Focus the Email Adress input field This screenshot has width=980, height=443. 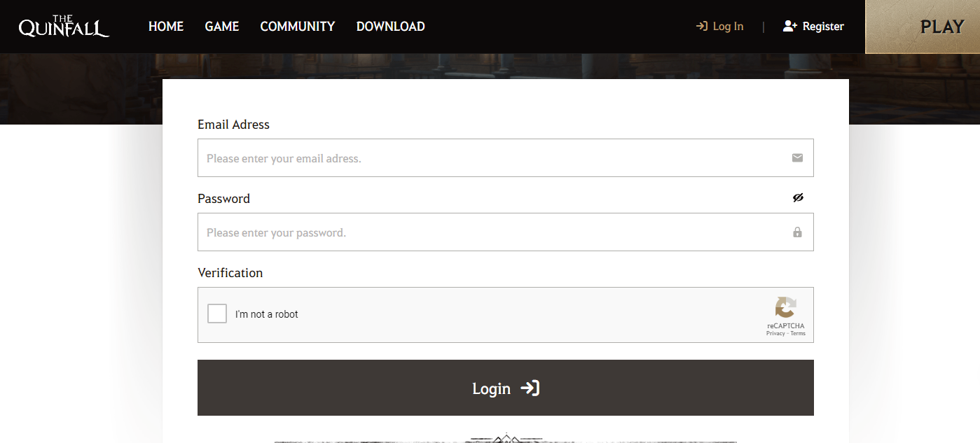490,158
